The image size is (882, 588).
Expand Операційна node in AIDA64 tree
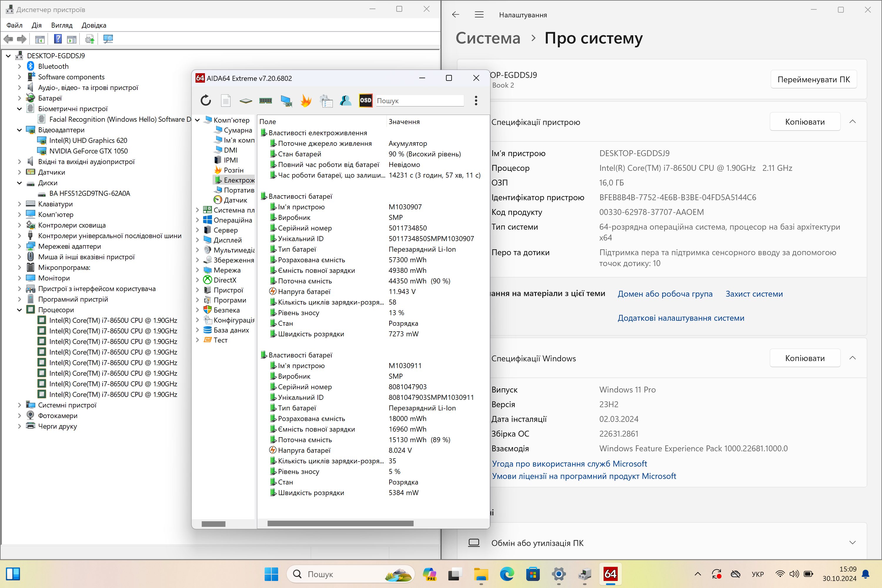pyautogui.click(x=197, y=220)
